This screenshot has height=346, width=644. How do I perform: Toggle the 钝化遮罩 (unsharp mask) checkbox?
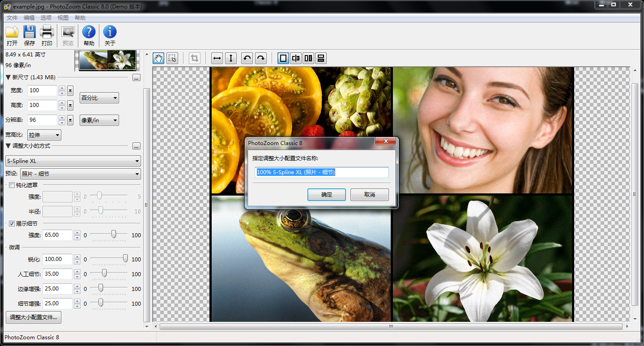12,185
